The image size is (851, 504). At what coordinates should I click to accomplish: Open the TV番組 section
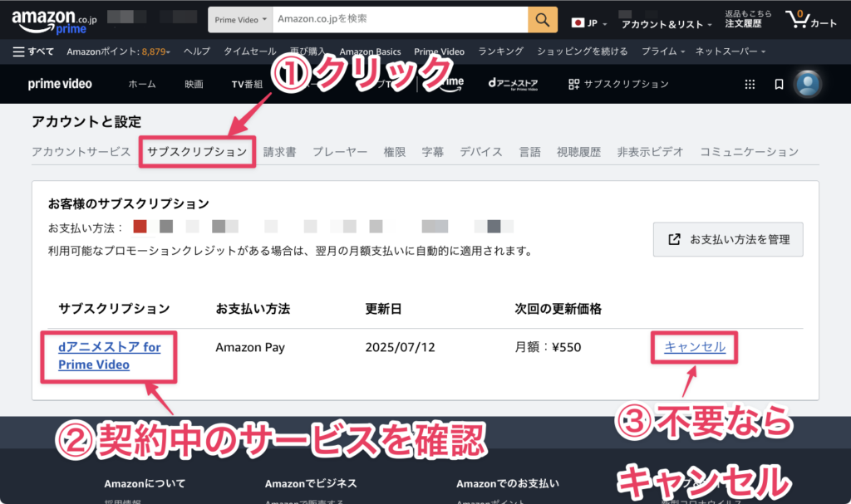click(x=247, y=84)
